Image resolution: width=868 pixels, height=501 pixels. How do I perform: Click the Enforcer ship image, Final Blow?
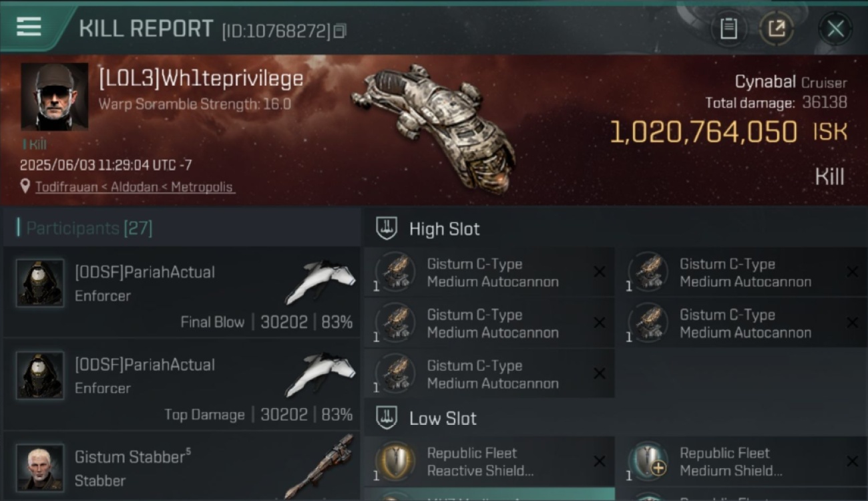[320, 282]
